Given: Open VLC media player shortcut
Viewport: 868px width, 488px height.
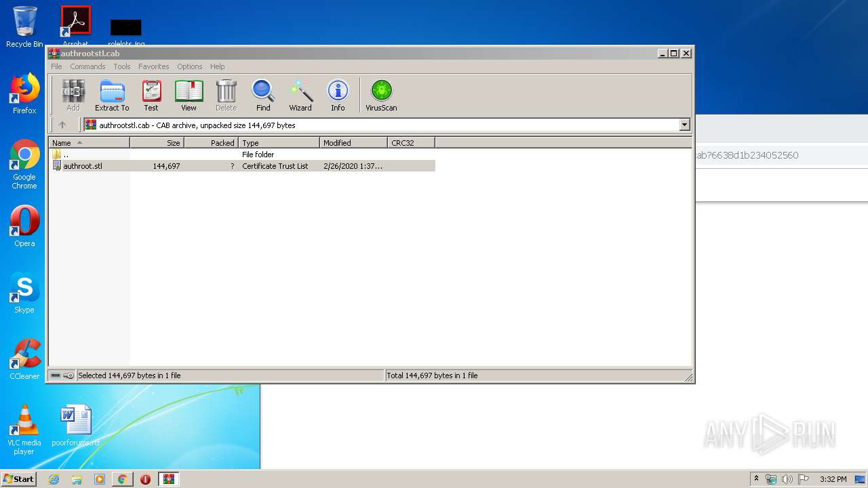Looking at the screenshot, I should (x=24, y=430).
